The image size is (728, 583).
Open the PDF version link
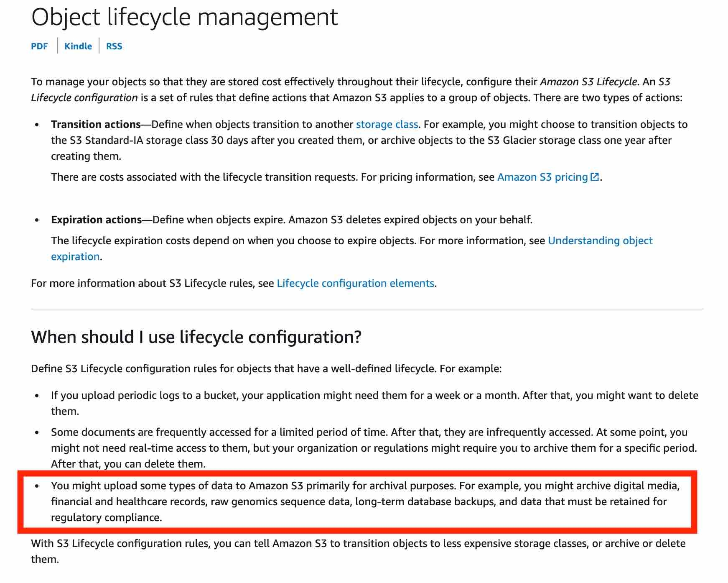pos(39,46)
